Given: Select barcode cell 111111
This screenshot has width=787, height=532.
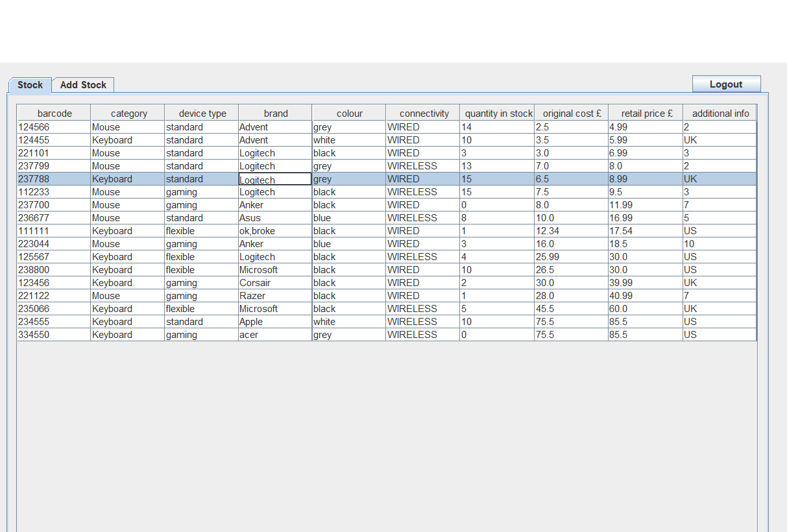Looking at the screenshot, I should pyautogui.click(x=54, y=231).
